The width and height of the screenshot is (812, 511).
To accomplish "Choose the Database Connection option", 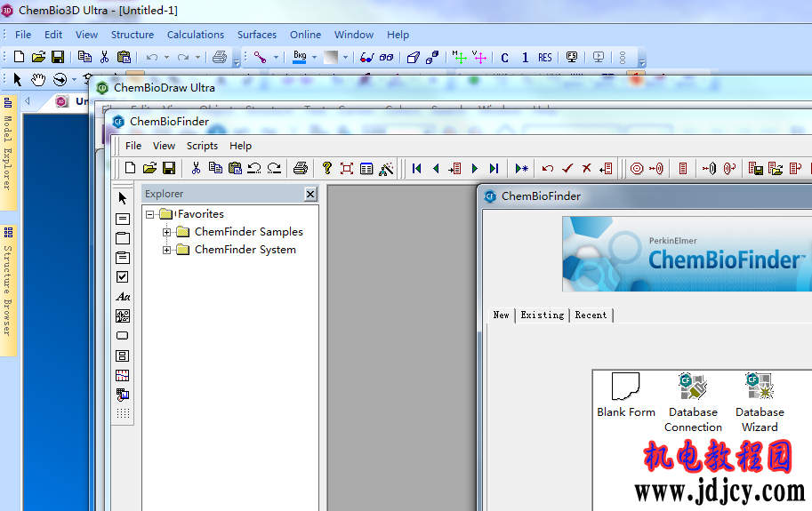I will coord(693,403).
